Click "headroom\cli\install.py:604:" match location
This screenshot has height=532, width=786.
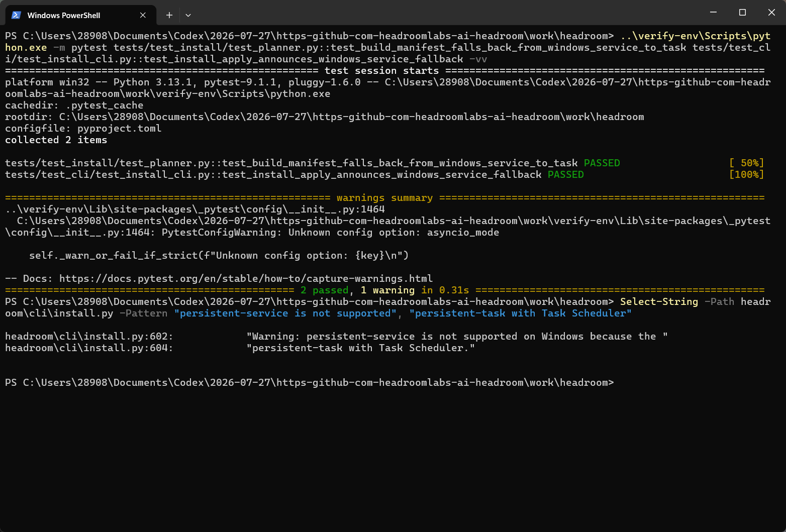click(x=89, y=348)
